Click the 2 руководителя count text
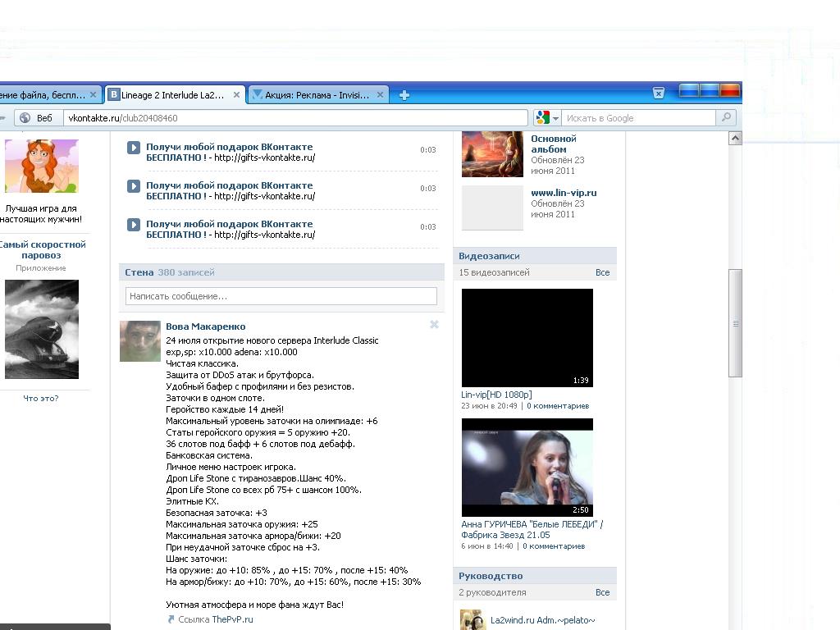This screenshot has width=840, height=630. coord(492,592)
